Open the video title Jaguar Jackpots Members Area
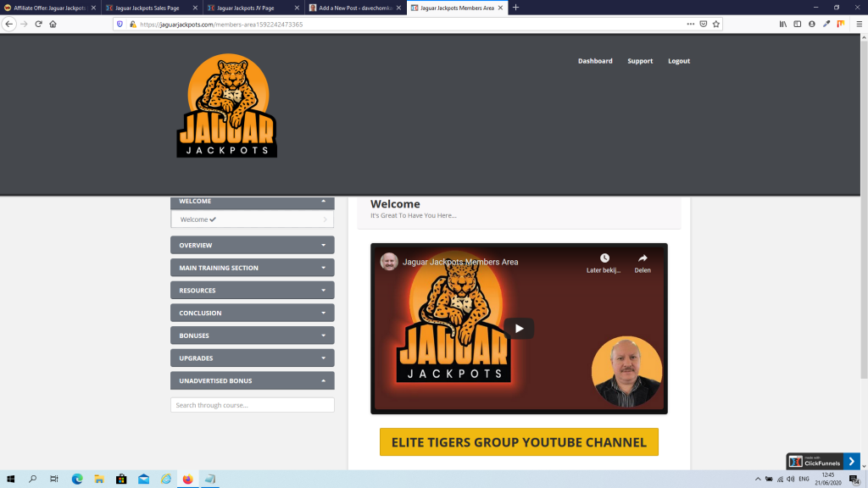 point(460,262)
